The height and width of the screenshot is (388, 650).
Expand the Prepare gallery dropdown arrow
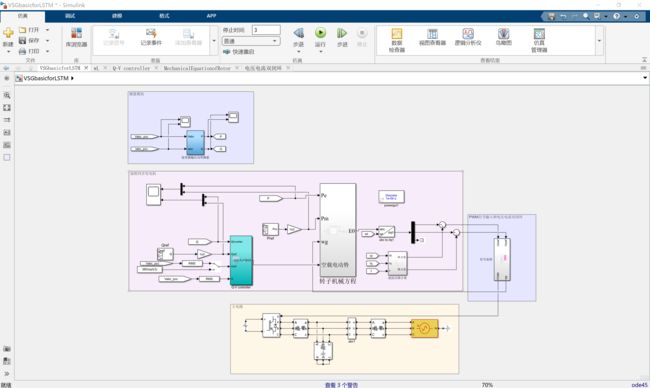tap(214, 41)
